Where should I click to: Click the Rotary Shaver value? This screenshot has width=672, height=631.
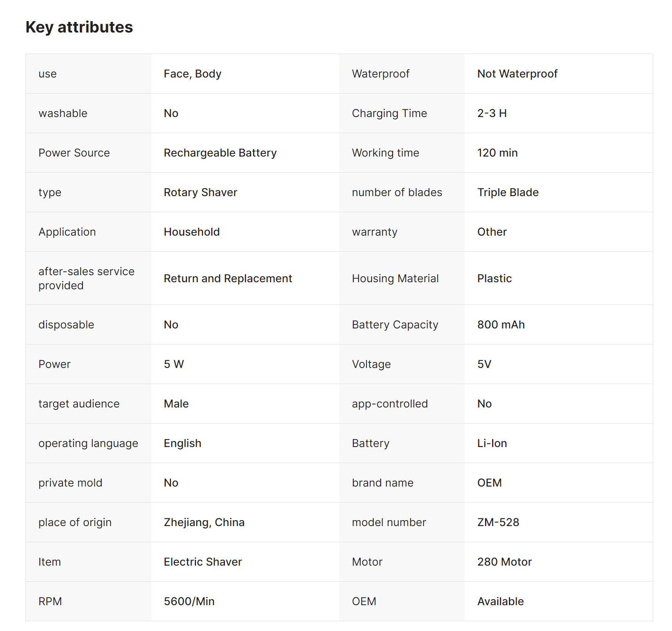[x=200, y=192]
